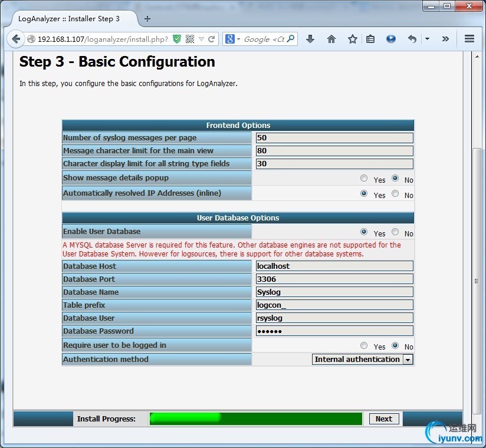This screenshot has height=448, width=486.
Task: Click the scrollbar up arrow
Action: (x=477, y=57)
